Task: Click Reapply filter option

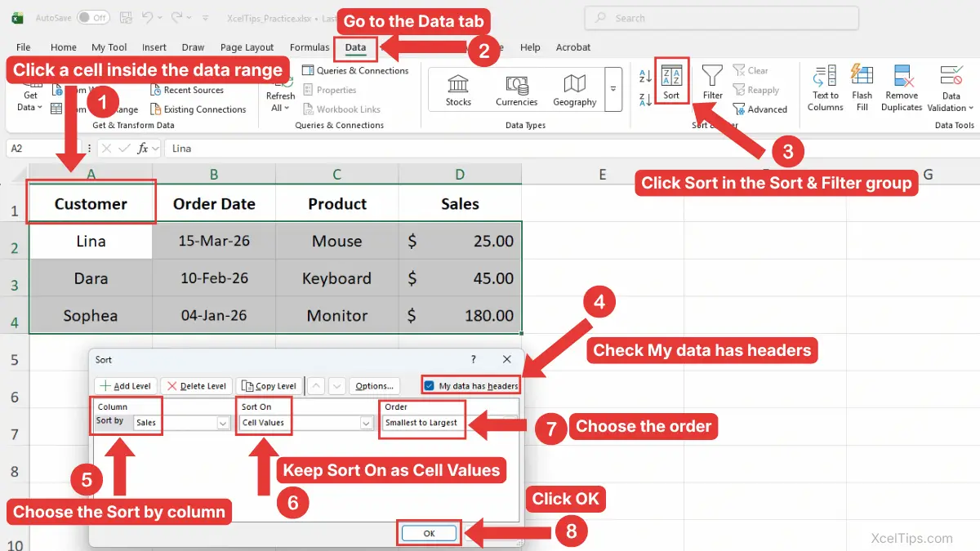Action: [756, 90]
